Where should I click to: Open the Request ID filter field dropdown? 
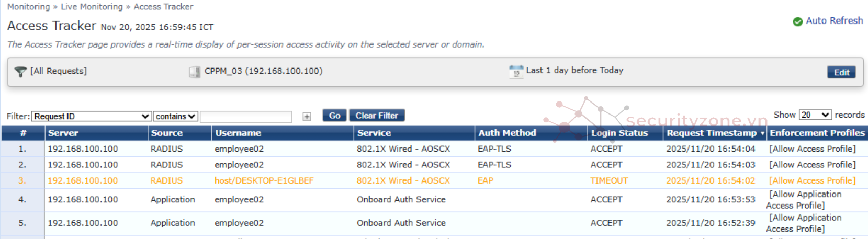click(92, 116)
